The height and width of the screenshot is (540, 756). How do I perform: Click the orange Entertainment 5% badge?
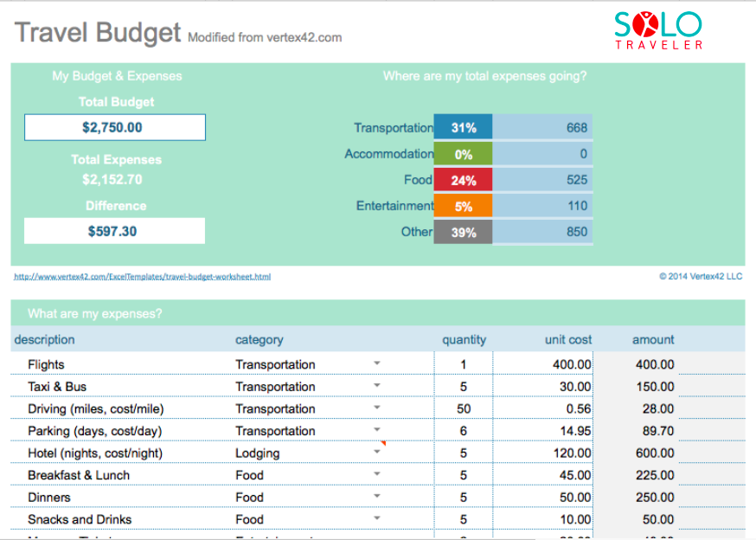(x=463, y=205)
